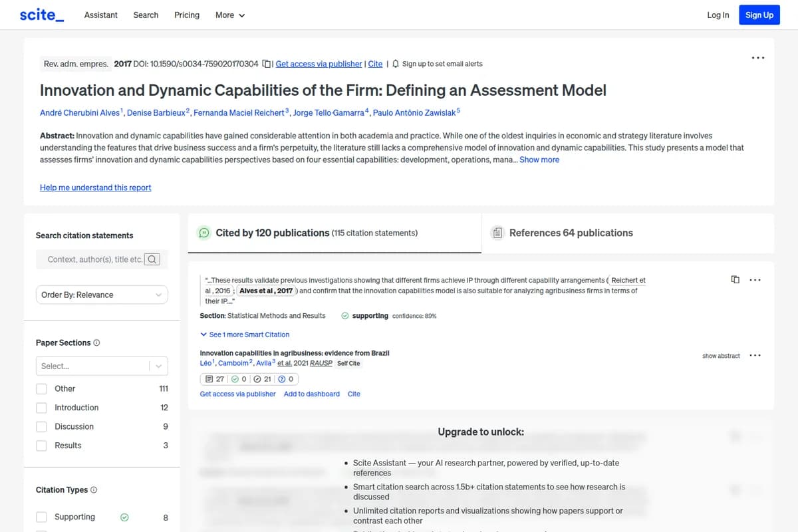Check the Discussion section checkbox

(x=42, y=426)
